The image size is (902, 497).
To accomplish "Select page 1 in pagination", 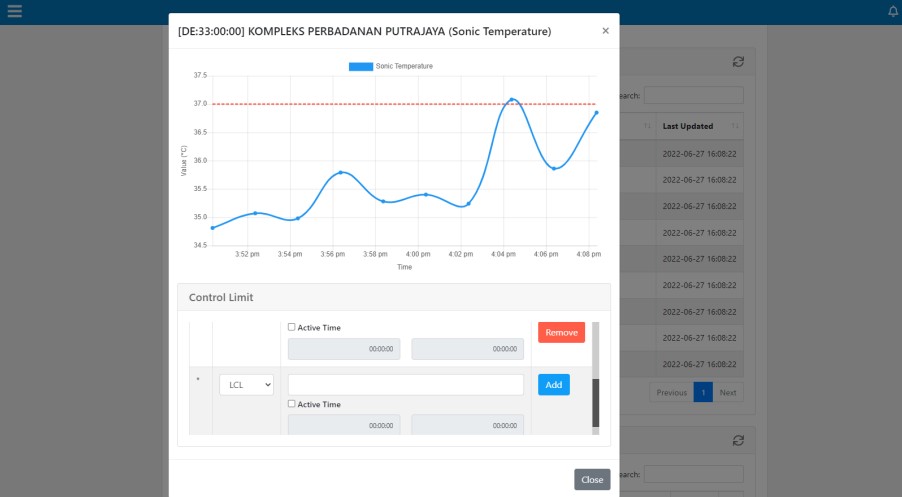I will 703,392.
